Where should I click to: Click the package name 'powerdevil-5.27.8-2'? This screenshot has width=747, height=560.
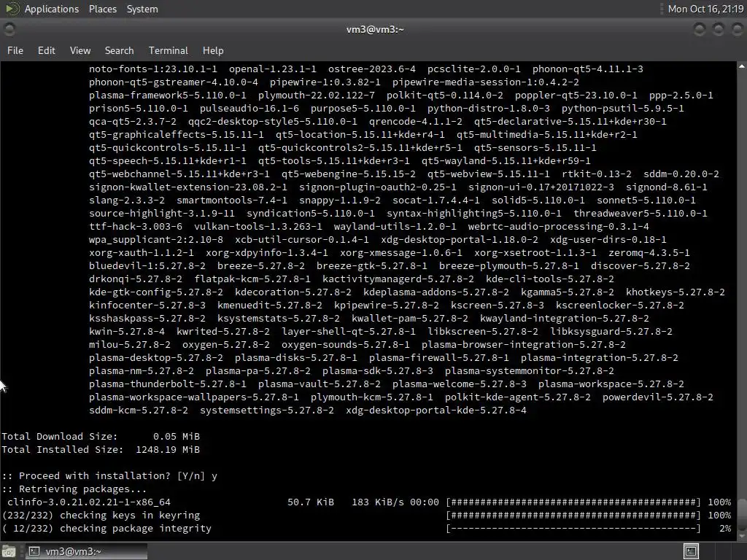657,397
